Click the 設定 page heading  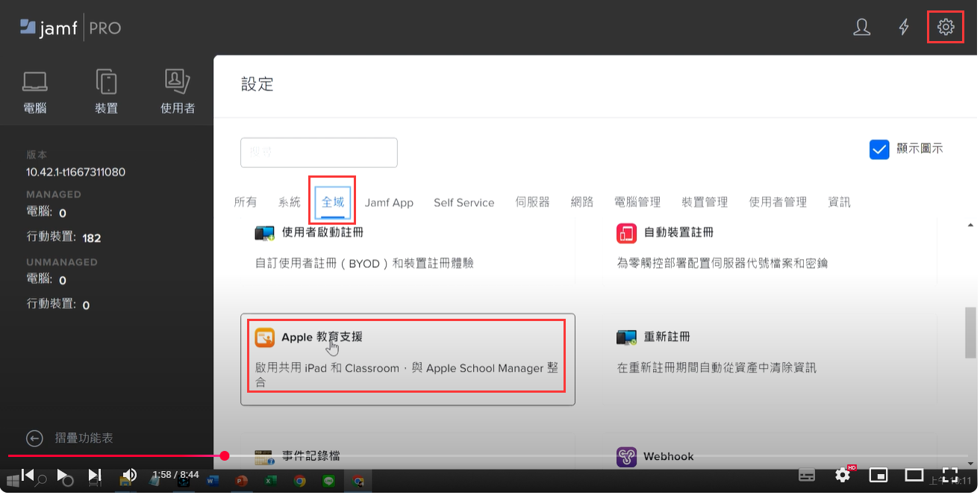(x=258, y=84)
